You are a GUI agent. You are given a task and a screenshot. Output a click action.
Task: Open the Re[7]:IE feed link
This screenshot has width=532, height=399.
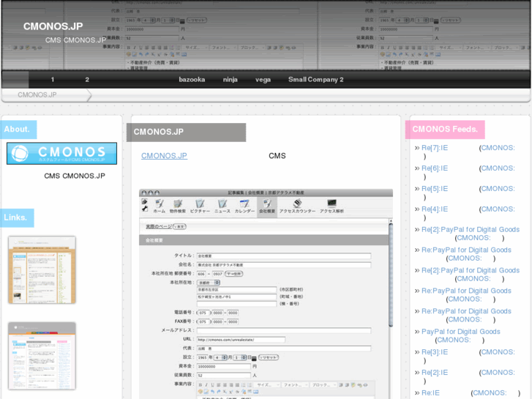pyautogui.click(x=435, y=148)
